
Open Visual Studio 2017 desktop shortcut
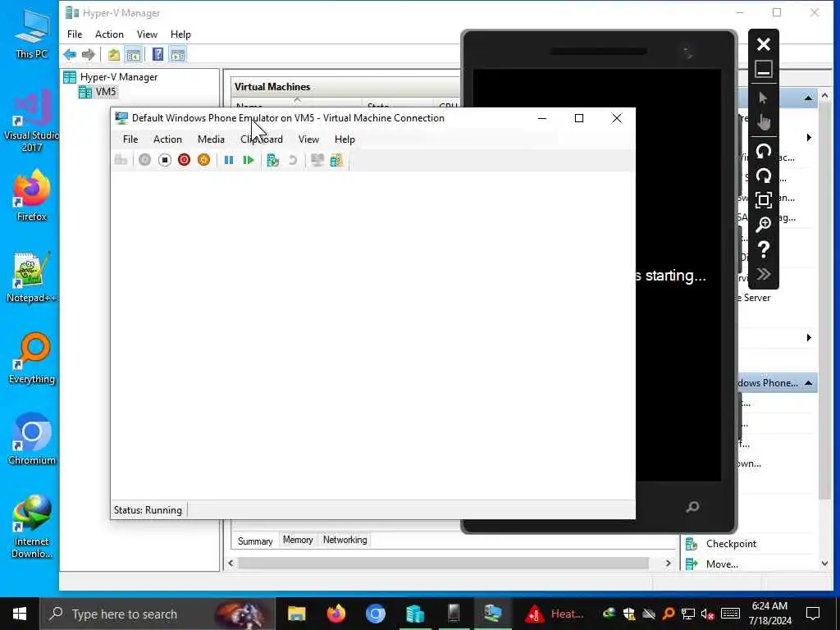(31, 121)
